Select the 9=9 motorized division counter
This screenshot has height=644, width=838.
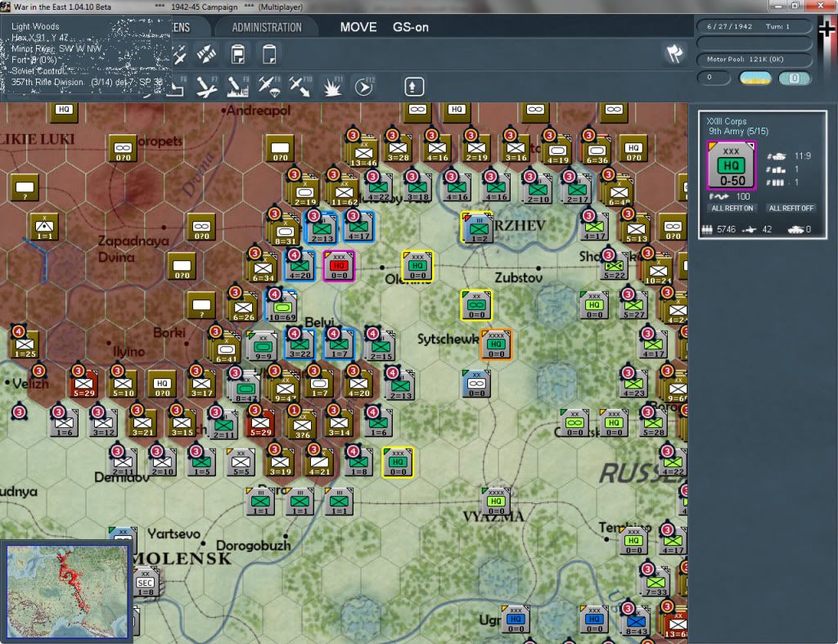(x=263, y=345)
